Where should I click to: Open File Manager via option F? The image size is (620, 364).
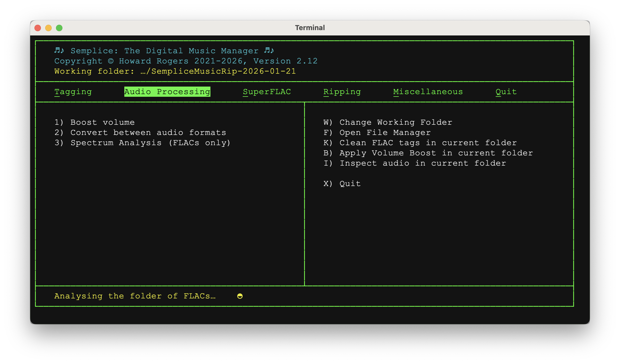[x=377, y=133]
